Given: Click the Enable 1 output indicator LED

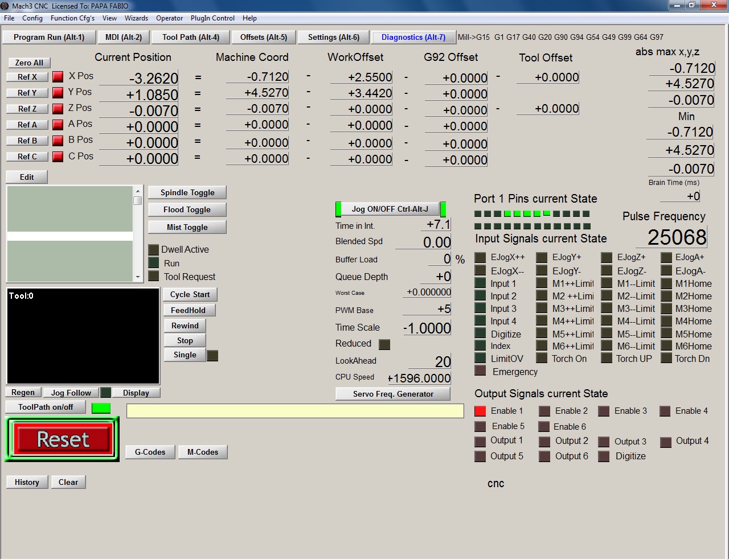Looking at the screenshot, I should 480,411.
